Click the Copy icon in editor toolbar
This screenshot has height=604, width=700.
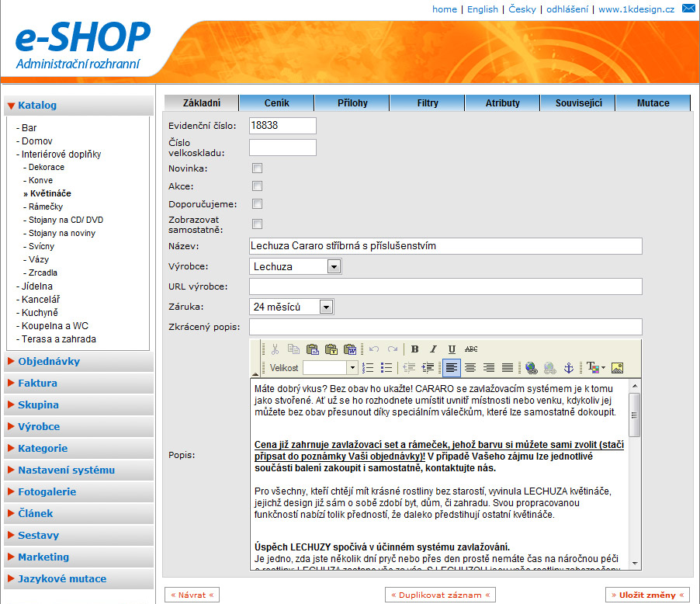click(x=293, y=349)
